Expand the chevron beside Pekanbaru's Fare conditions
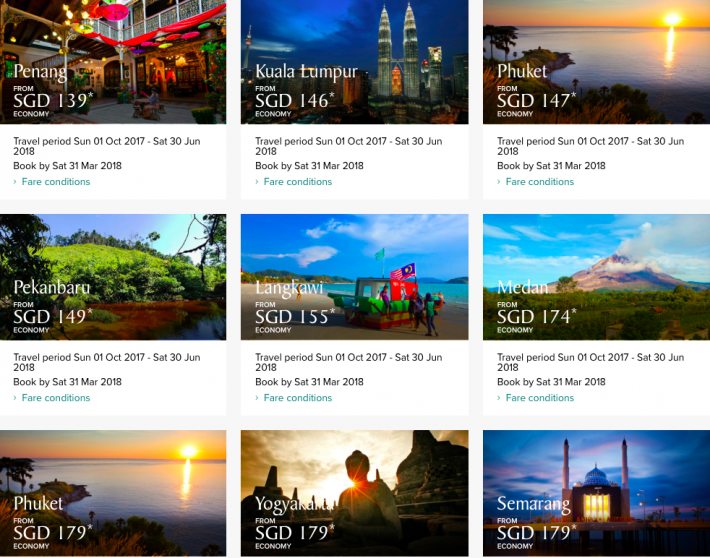This screenshot has width=710, height=558. click(16, 398)
